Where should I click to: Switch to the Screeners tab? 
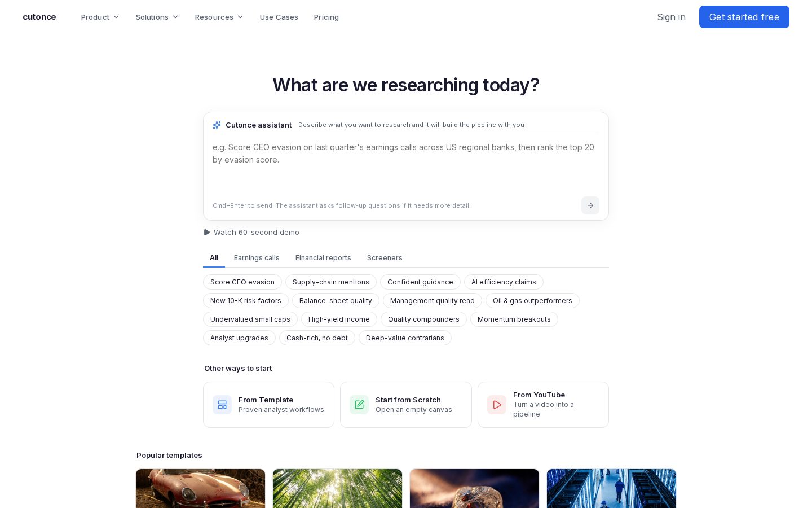coord(385,257)
